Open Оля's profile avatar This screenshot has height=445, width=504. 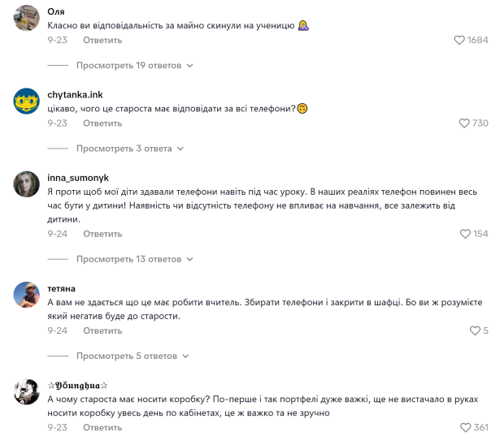pyautogui.click(x=27, y=18)
